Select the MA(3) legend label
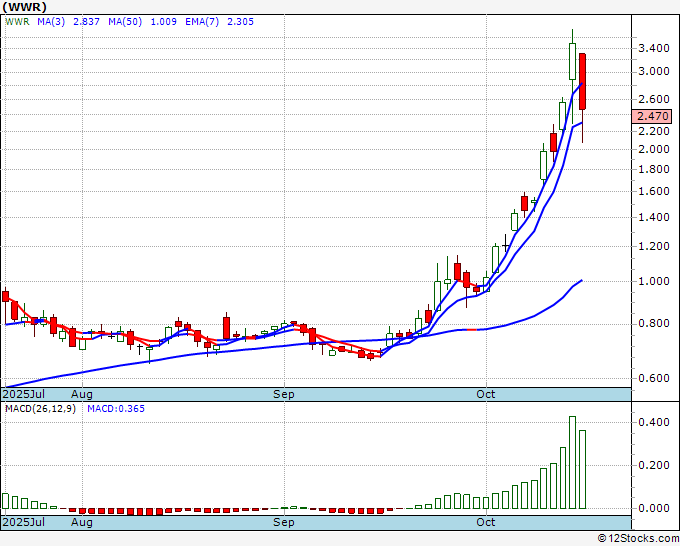 (x=51, y=22)
